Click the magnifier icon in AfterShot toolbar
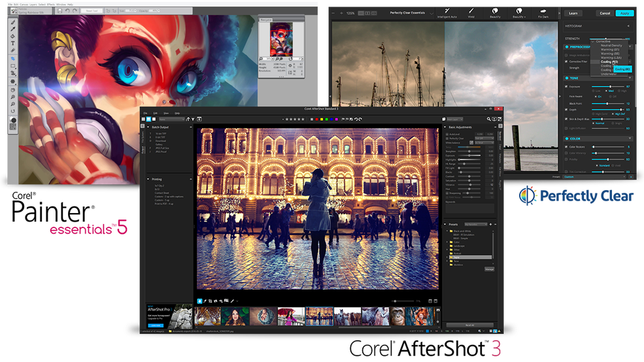Image resolution: width=644 pixels, height=362 pixels. (x=489, y=119)
